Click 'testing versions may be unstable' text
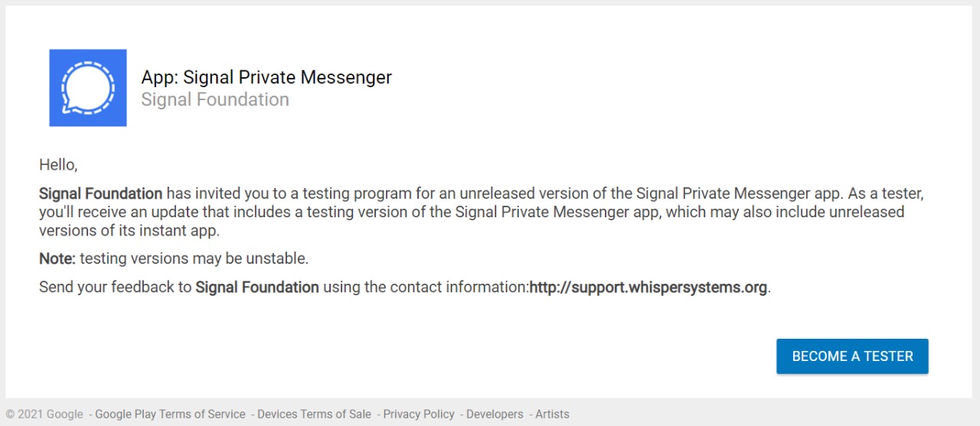This screenshot has height=426, width=980. 194,259
